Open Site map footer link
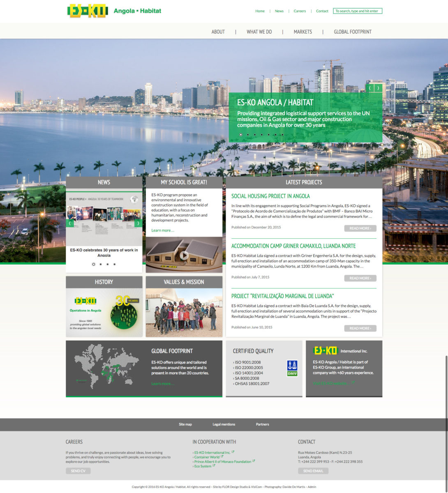Image resolution: width=448 pixels, height=493 pixels. click(x=185, y=424)
